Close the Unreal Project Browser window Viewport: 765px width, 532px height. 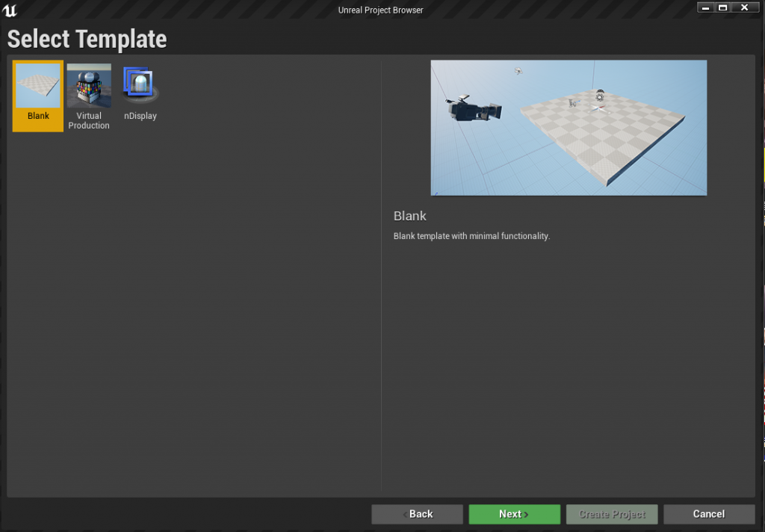pyautogui.click(x=745, y=7)
